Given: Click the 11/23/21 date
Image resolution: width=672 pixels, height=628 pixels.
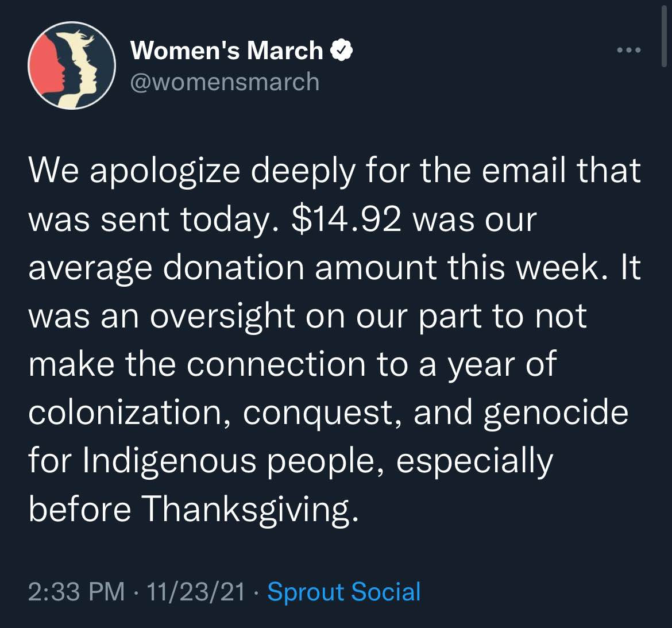Looking at the screenshot, I should click(196, 592).
